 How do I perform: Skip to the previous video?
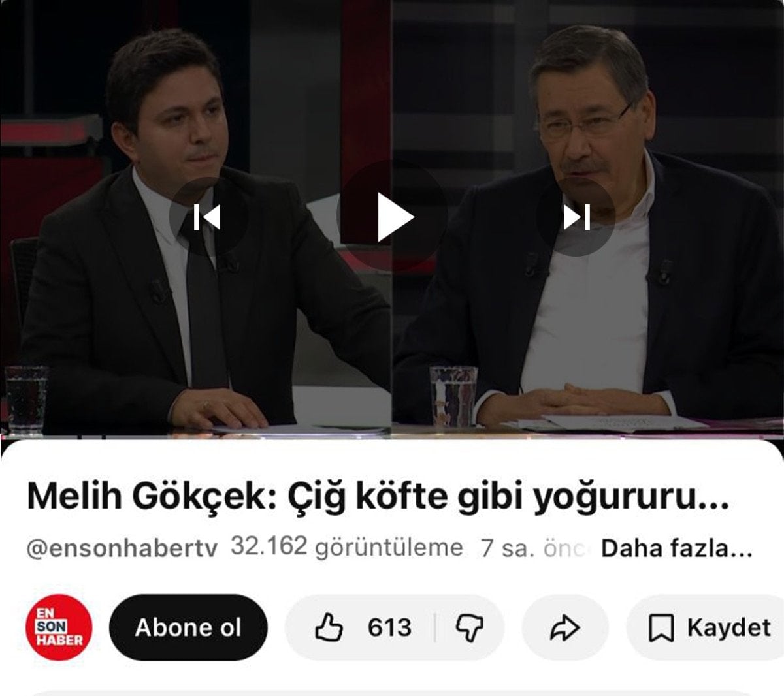coord(208,217)
